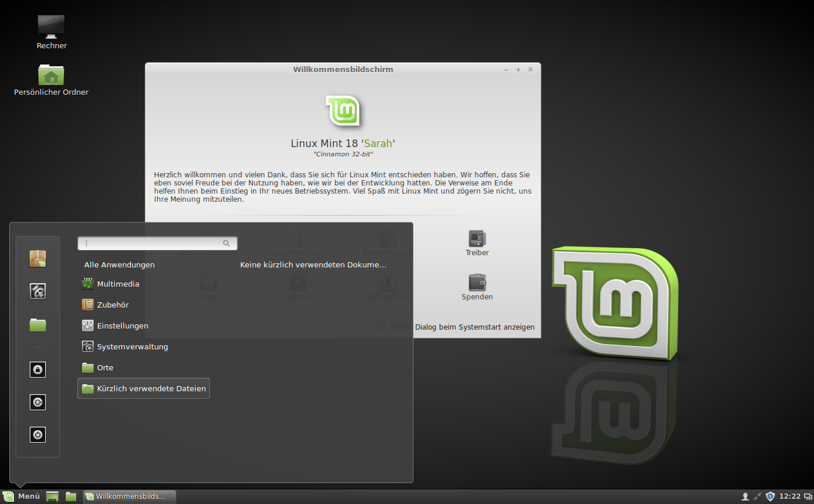This screenshot has width=814, height=504.
Task: Select the Multimedia category
Action: (118, 284)
